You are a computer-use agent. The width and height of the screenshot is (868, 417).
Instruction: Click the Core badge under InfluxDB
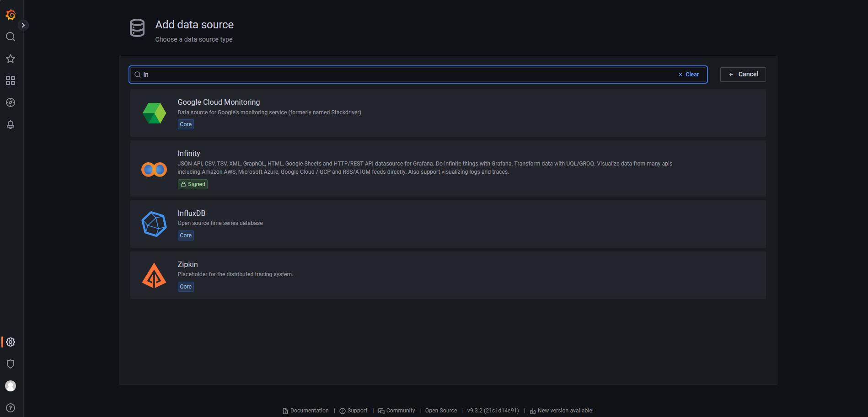pos(186,235)
